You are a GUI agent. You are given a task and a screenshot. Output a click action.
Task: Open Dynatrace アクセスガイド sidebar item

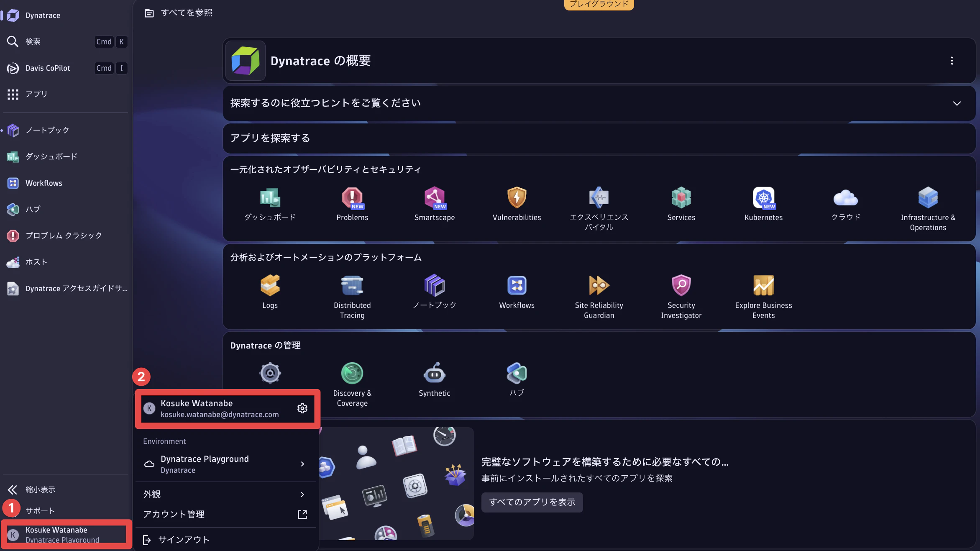pos(65,288)
